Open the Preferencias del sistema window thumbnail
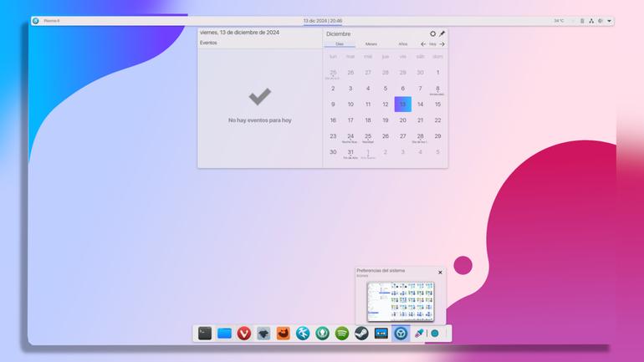The image size is (644, 362). [x=401, y=302]
